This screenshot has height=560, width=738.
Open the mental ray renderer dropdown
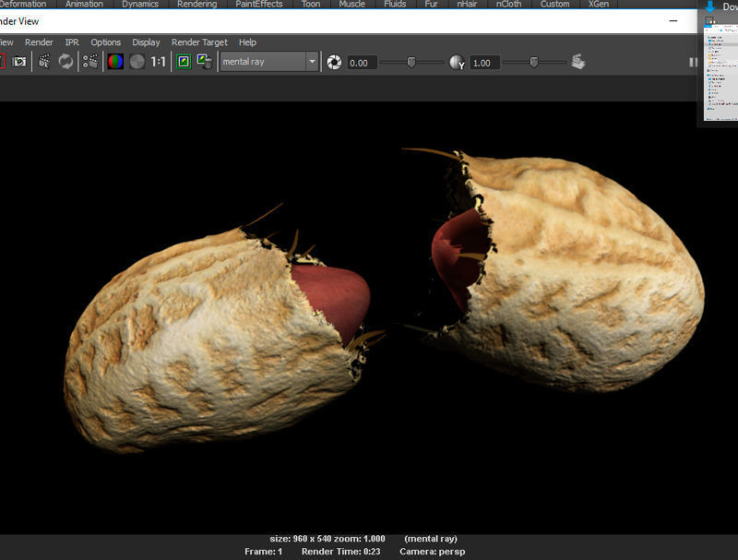269,62
